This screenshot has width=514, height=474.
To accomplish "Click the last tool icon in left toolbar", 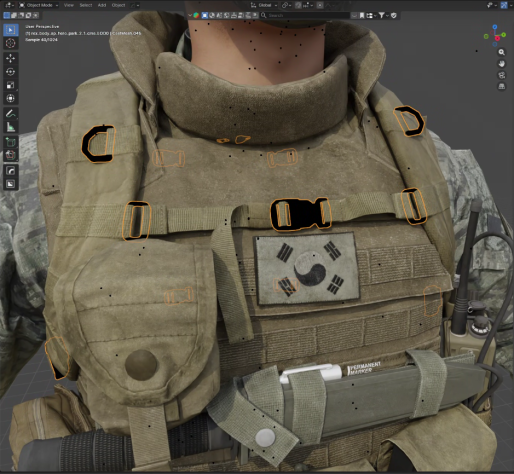I will point(10,184).
